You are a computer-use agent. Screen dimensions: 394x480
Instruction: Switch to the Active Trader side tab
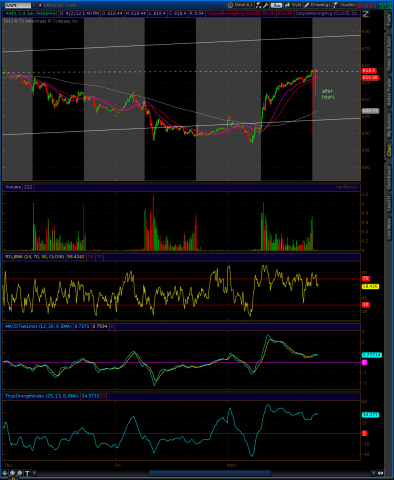coord(389,92)
